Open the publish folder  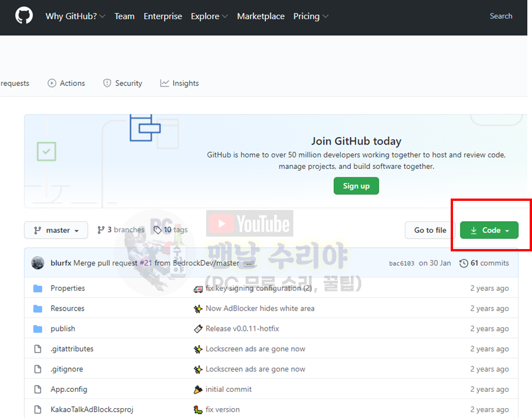63,329
